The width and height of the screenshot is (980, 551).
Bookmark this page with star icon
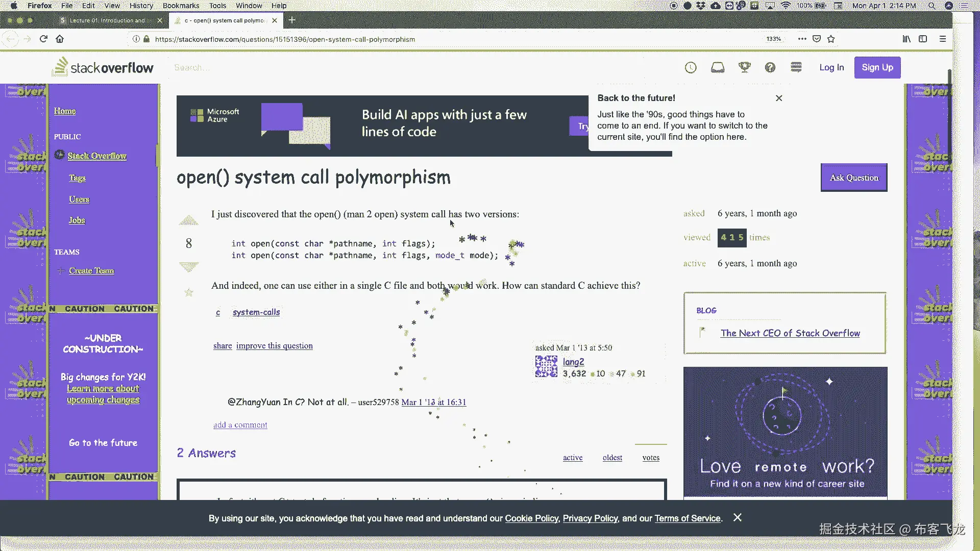coord(831,39)
